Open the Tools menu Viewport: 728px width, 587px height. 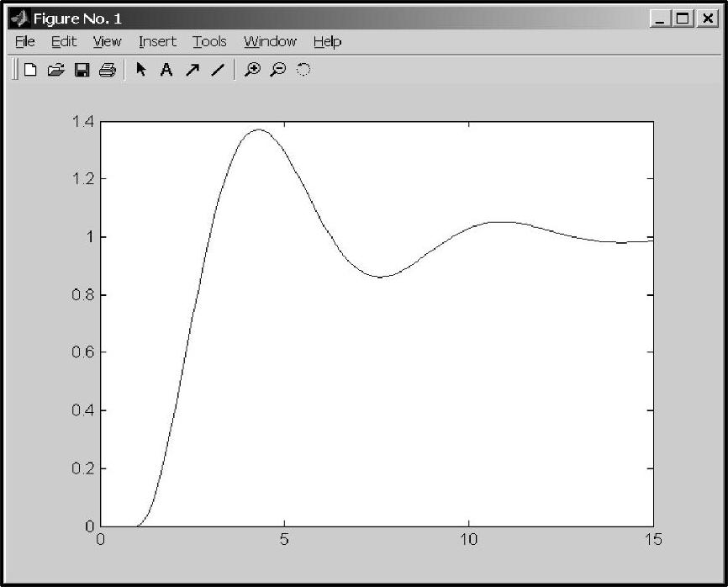click(209, 42)
